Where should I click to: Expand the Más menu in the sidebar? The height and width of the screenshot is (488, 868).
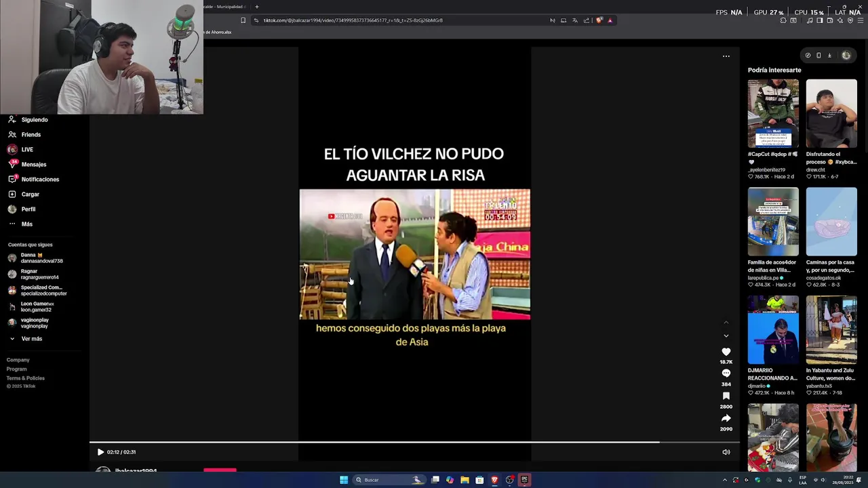[x=26, y=224]
